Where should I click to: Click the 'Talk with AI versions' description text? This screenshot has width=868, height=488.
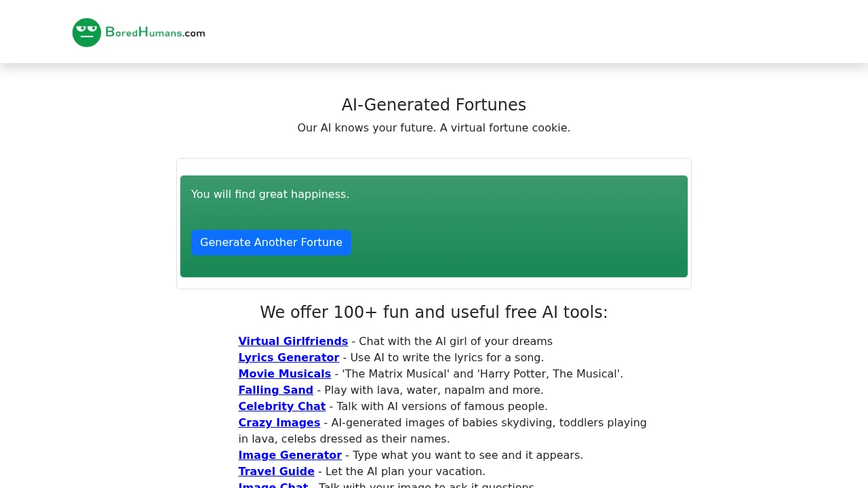[438, 406]
